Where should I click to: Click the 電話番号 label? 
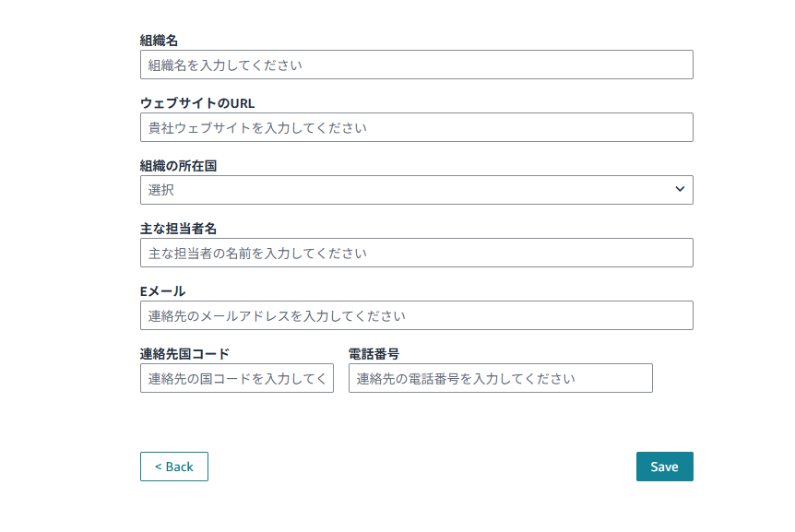(x=374, y=354)
